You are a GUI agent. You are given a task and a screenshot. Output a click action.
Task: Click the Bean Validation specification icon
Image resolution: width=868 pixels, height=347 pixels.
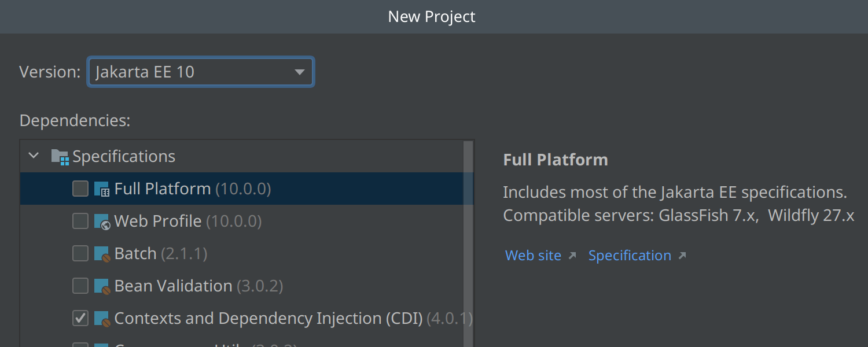click(x=102, y=286)
